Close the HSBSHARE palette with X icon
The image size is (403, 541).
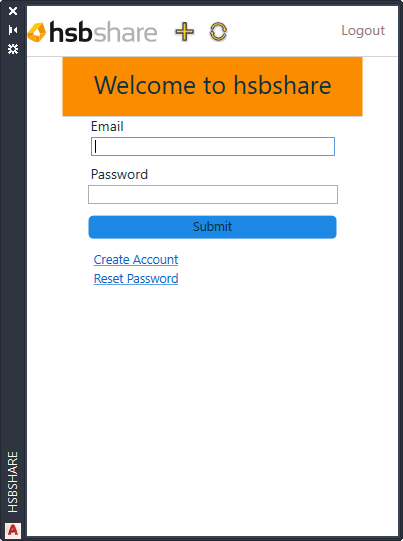(x=13, y=11)
